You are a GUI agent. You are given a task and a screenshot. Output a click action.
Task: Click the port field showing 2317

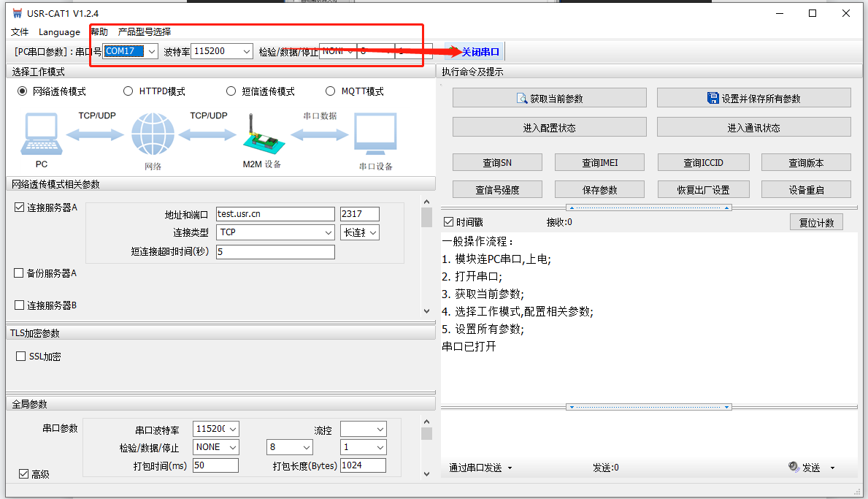pos(359,214)
